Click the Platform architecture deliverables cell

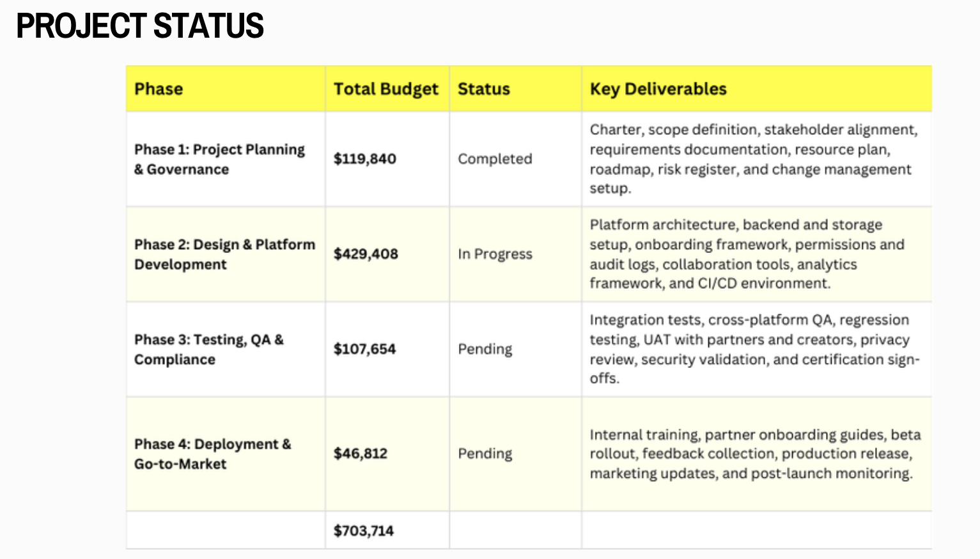[x=747, y=254]
